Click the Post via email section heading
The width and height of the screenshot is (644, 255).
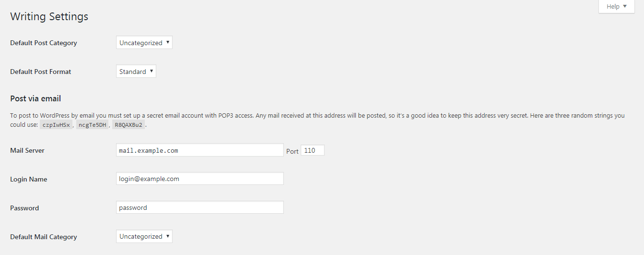coord(35,98)
